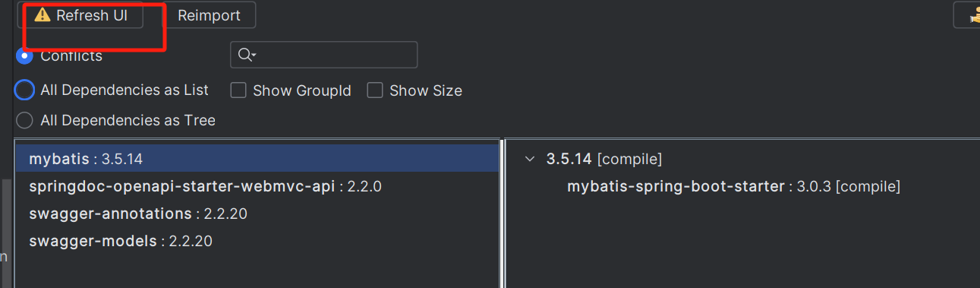The width and height of the screenshot is (980, 288).
Task: Select swagger-annotations 2.2.20 entry
Action: coord(257,214)
